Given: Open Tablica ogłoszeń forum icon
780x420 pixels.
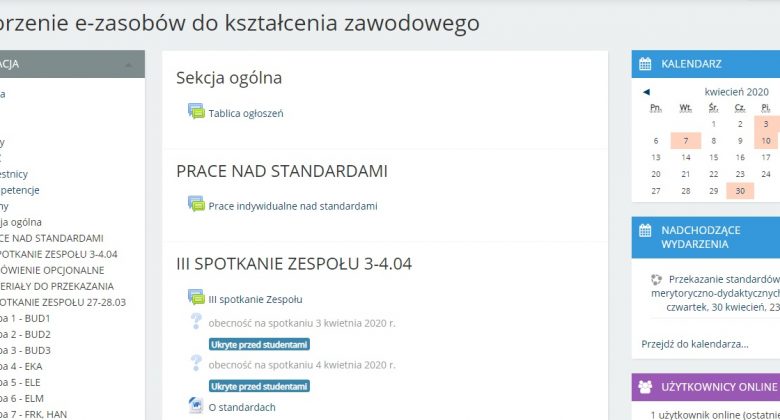Looking at the screenshot, I should [196, 112].
